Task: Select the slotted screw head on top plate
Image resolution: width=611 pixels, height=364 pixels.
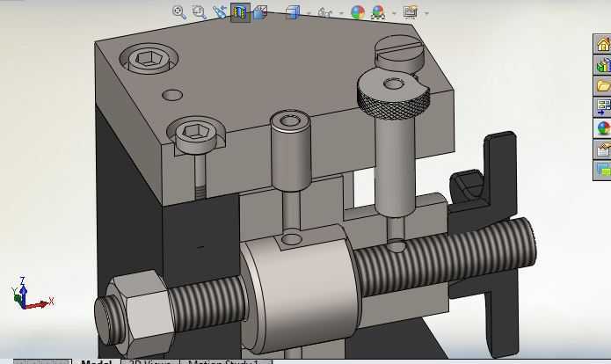Action: [399, 54]
